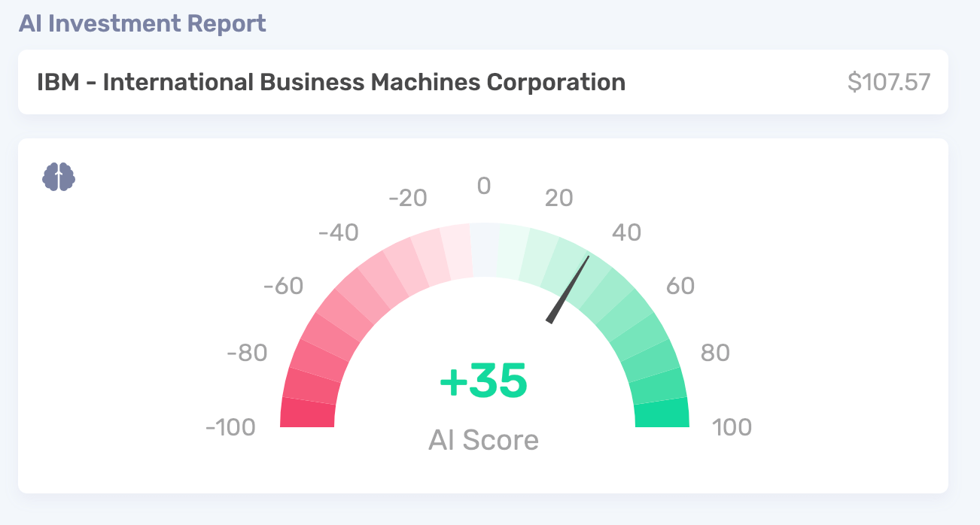Click the 0 label at the gauge top
The width and height of the screenshot is (980, 525).
pos(484,186)
